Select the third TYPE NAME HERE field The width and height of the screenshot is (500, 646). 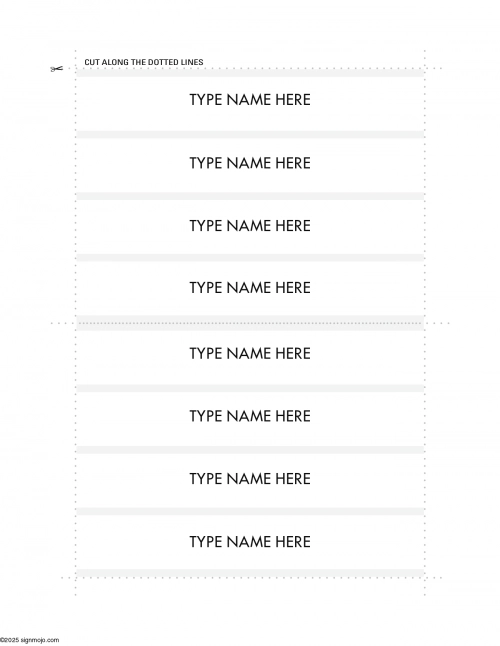point(250,226)
